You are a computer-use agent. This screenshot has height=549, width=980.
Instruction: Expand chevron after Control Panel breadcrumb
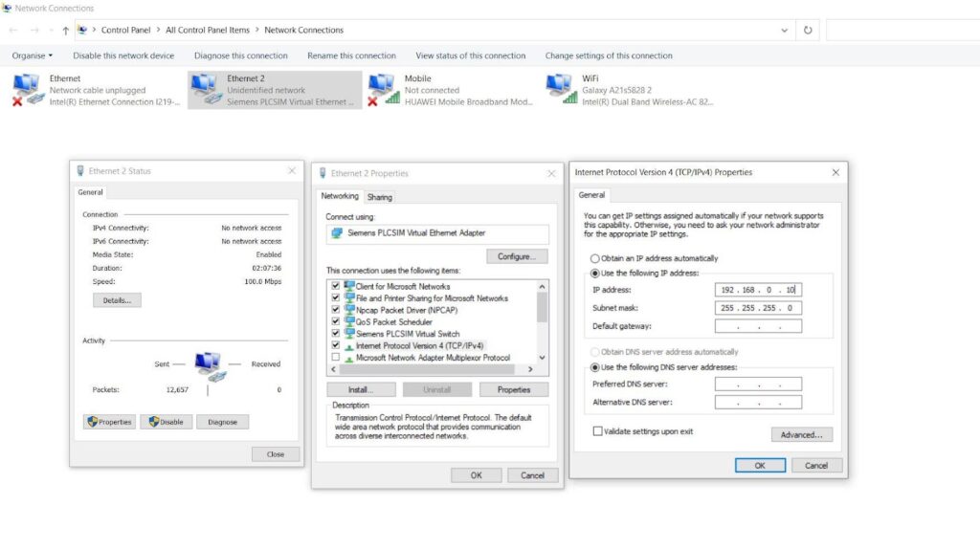[158, 30]
